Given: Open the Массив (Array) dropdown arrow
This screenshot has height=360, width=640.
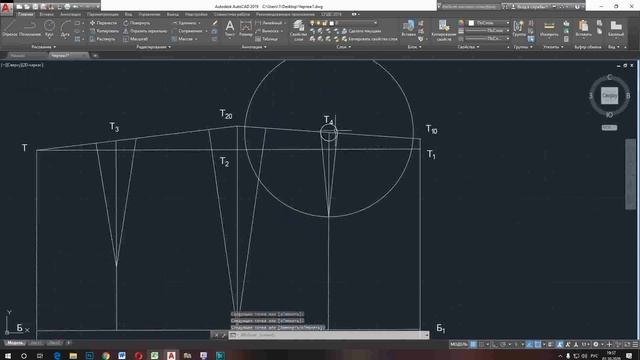Looking at the screenshot, I should pyautogui.click(x=196, y=39).
